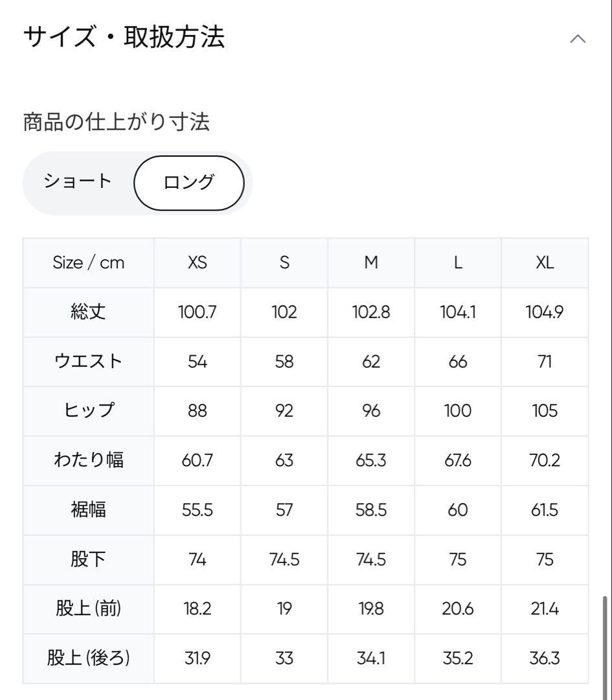Select the ロング size tab
The image size is (612, 700).
click(188, 183)
